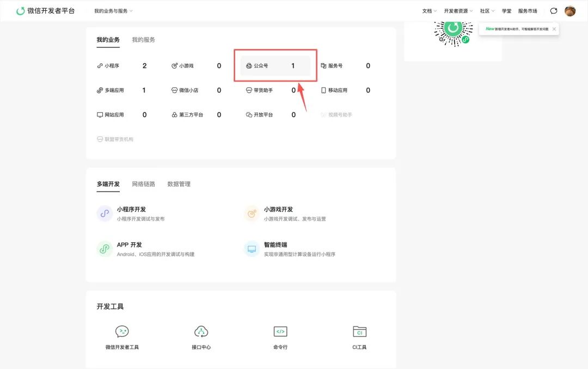Switch to the 网络链路 tab
This screenshot has width=588, height=369.
point(143,184)
